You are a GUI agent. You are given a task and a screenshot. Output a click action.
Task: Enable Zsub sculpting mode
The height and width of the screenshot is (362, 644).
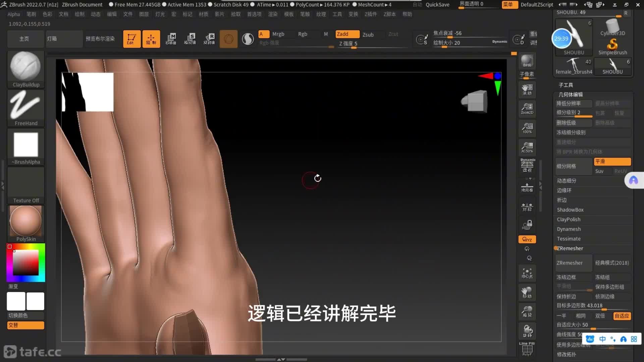368,34
